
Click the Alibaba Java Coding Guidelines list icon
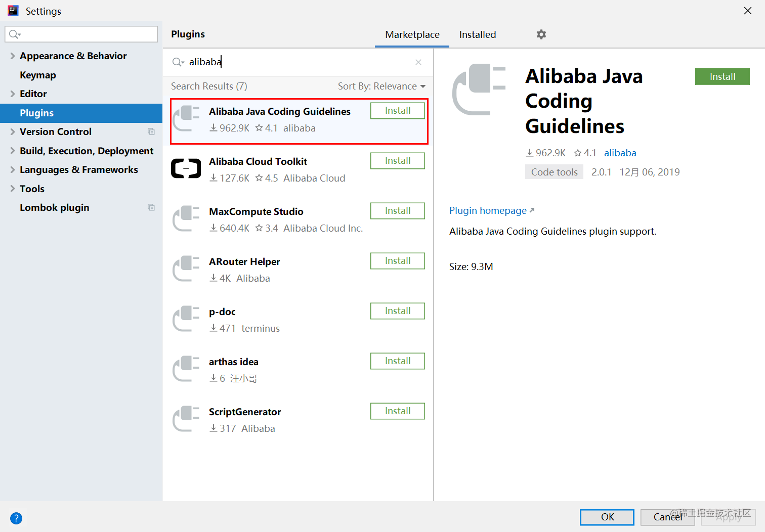(x=186, y=118)
